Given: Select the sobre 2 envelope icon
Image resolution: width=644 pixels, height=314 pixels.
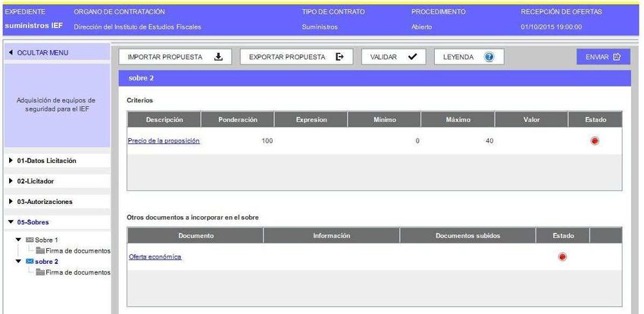Looking at the screenshot, I should [x=30, y=262].
